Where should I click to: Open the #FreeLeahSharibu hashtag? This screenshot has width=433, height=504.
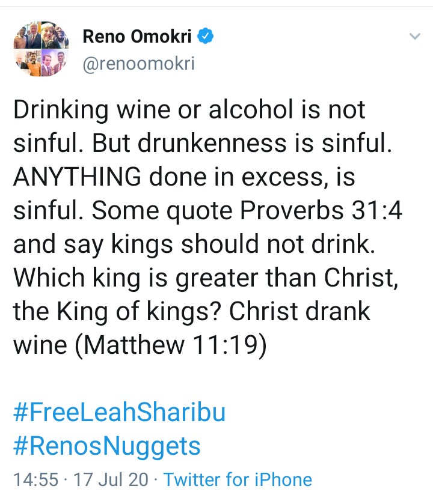tap(119, 414)
